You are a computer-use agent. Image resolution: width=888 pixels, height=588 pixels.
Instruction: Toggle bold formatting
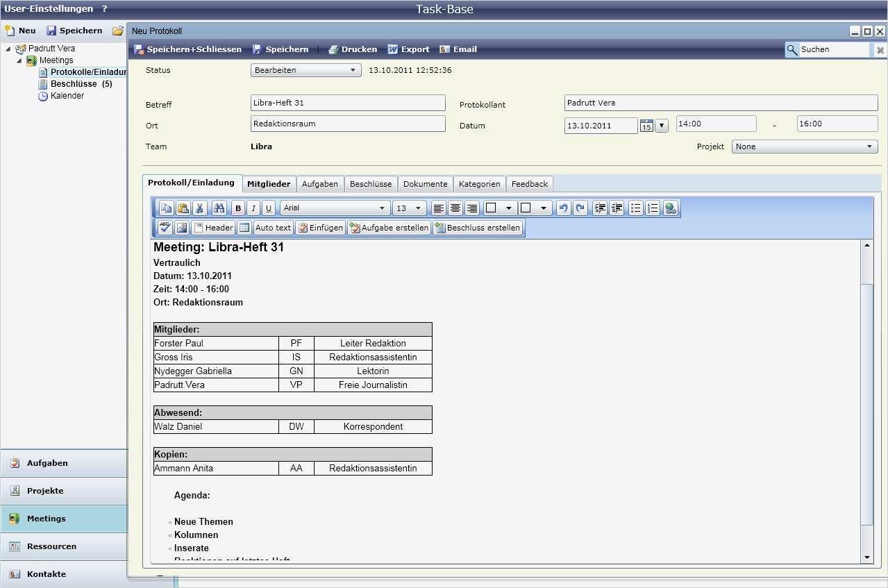pyautogui.click(x=238, y=208)
